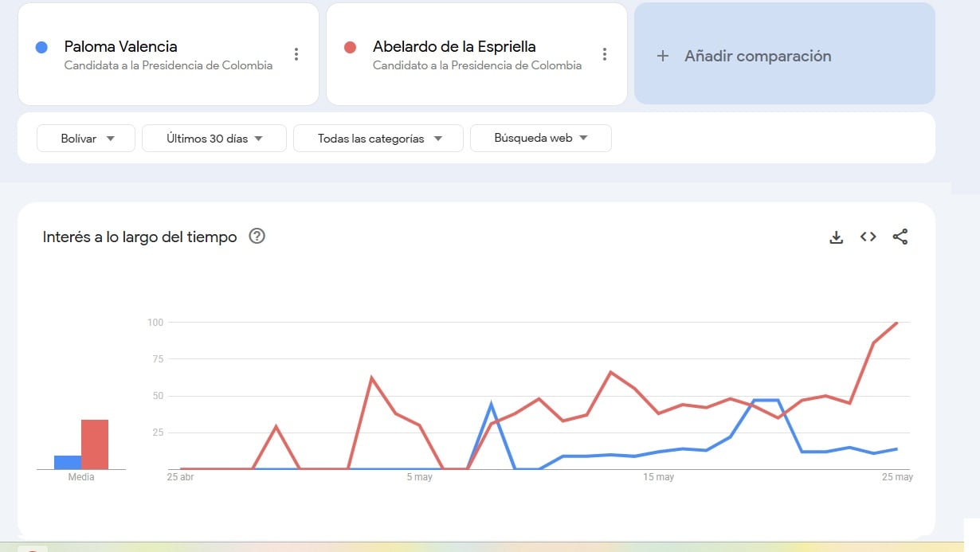This screenshot has width=980, height=552.
Task: Open the Últimos 30 días time range dropdown
Action: pyautogui.click(x=214, y=138)
